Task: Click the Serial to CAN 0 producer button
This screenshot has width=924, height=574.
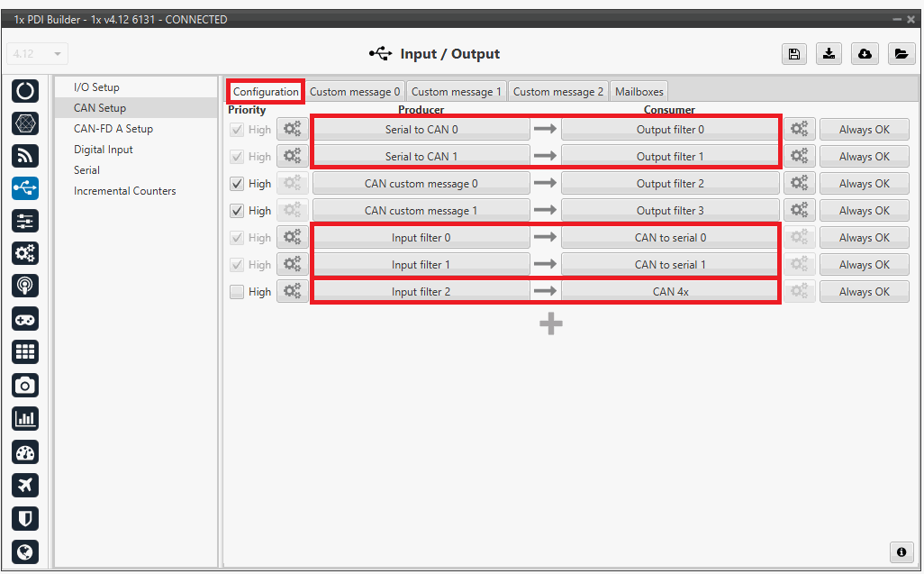Action: click(421, 130)
